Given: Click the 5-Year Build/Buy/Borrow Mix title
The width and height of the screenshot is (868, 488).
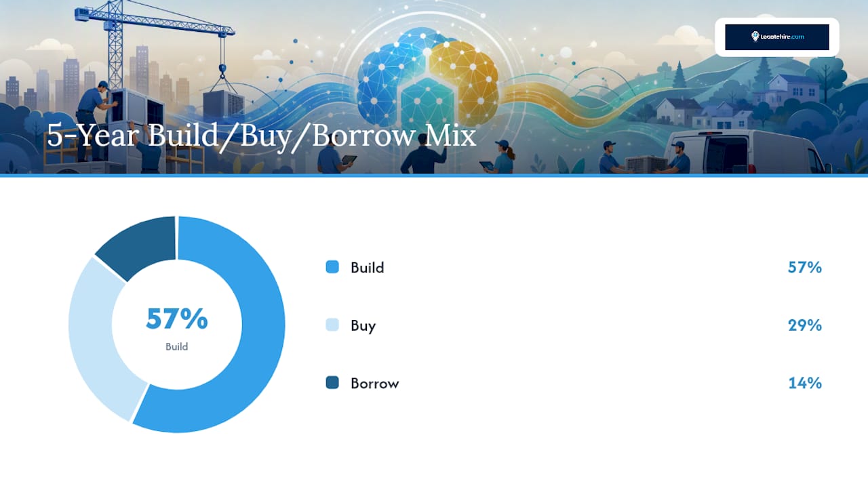Looking at the screenshot, I should coord(262,136).
